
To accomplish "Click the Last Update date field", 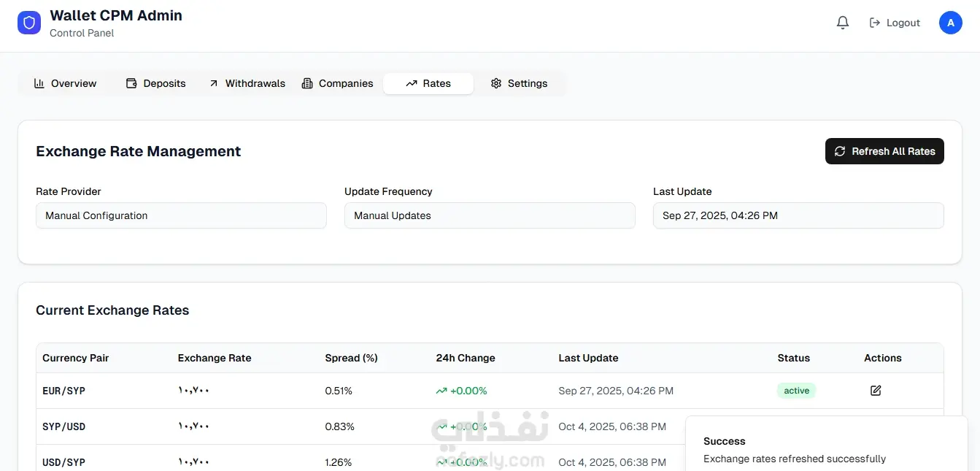I will click(x=798, y=215).
